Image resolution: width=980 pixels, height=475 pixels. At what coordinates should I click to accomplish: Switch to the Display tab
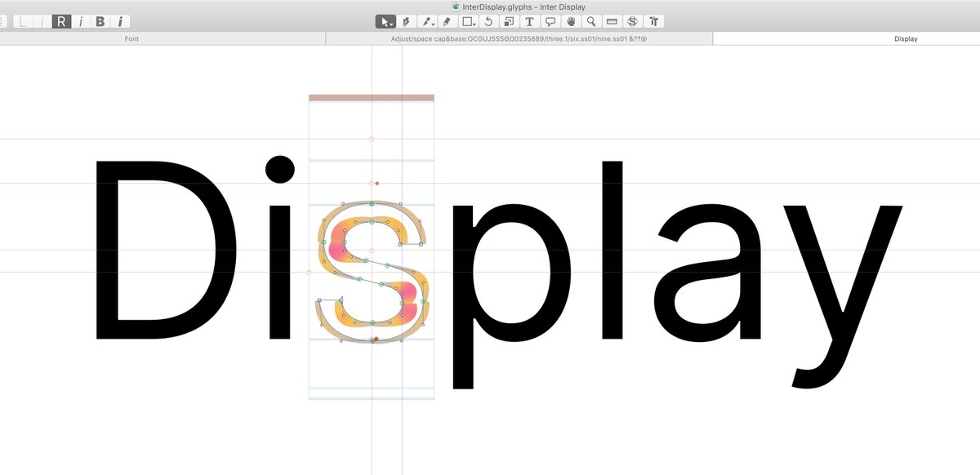coord(847,38)
